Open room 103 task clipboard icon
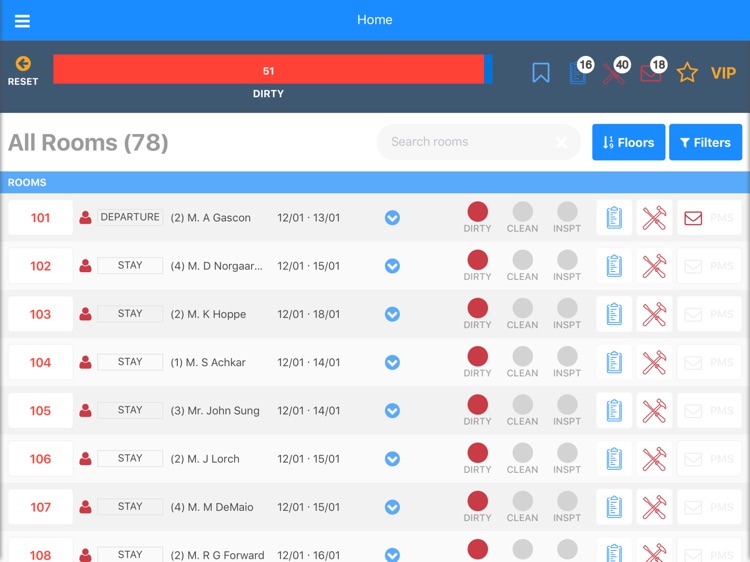The image size is (750, 562). click(x=614, y=314)
